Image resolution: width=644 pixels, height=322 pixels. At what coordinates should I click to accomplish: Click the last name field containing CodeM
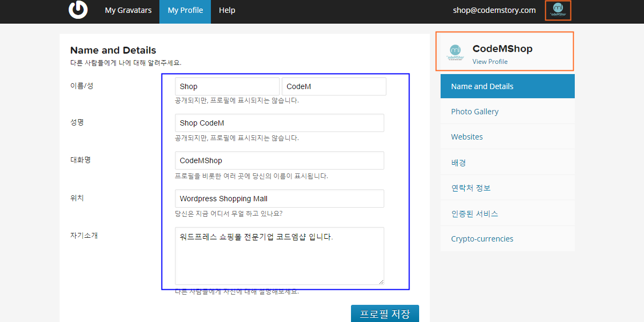coord(334,86)
